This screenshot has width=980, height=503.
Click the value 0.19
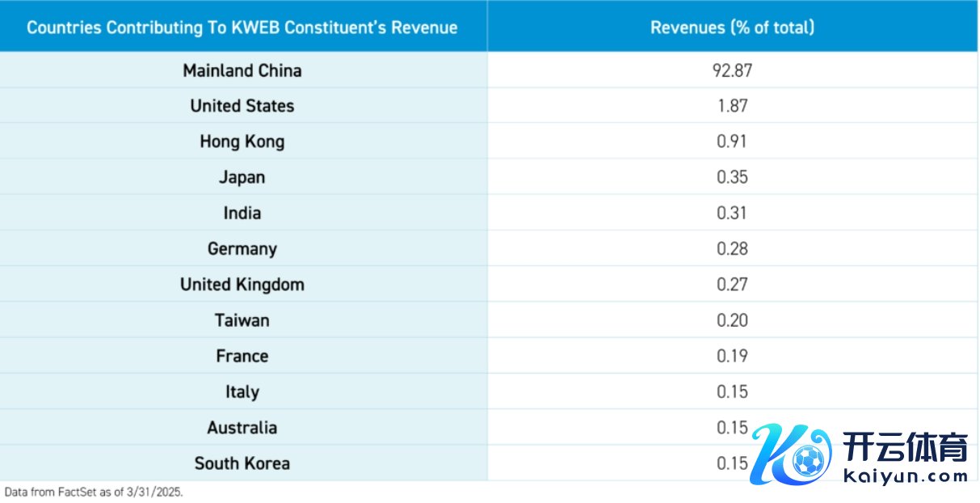coord(732,356)
